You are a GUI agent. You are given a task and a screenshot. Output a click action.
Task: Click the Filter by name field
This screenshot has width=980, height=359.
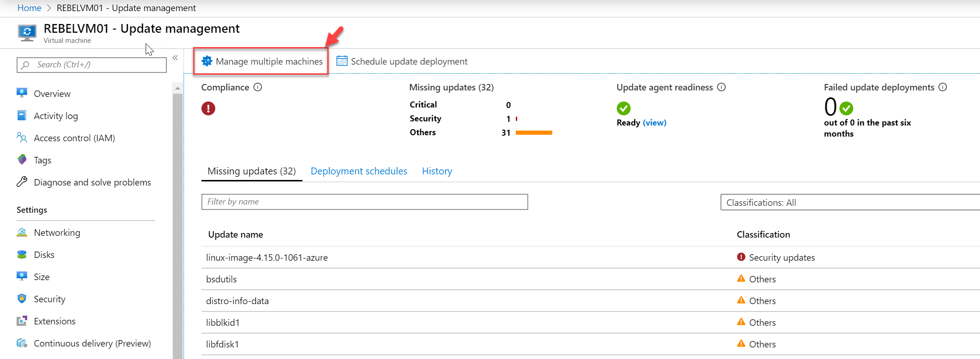364,202
